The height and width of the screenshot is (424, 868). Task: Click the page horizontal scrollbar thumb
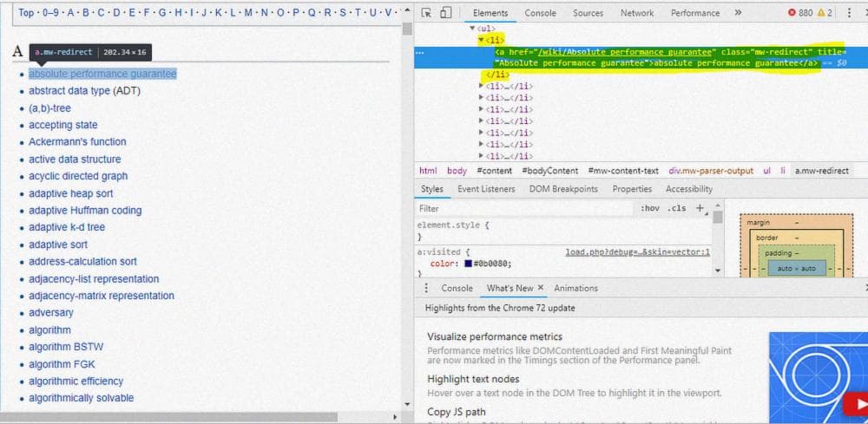pos(169,417)
